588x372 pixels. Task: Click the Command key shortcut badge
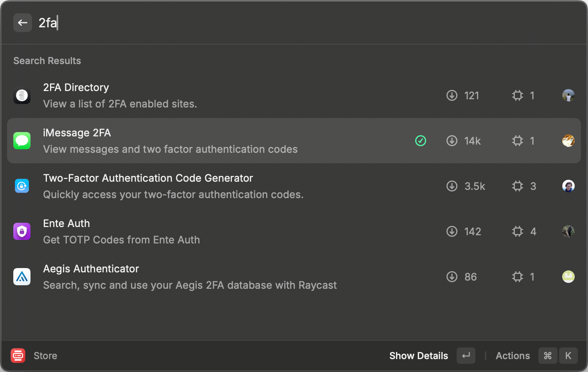(x=548, y=356)
